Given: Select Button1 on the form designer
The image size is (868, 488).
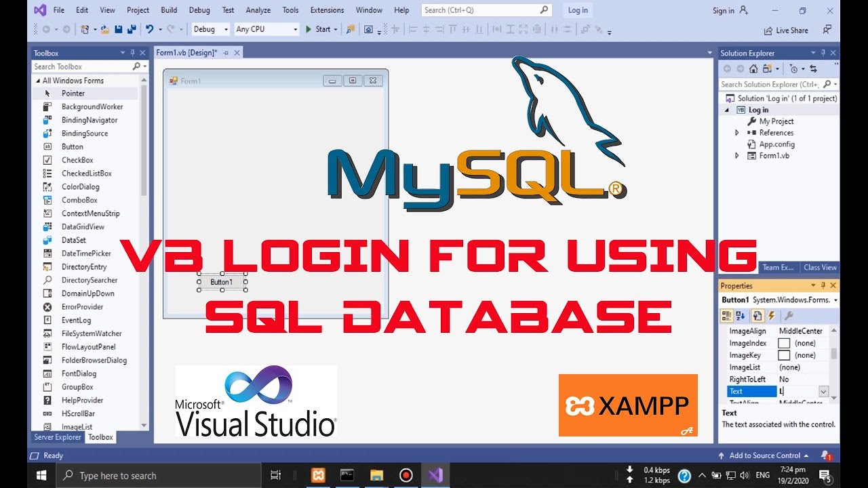Looking at the screenshot, I should (222, 282).
